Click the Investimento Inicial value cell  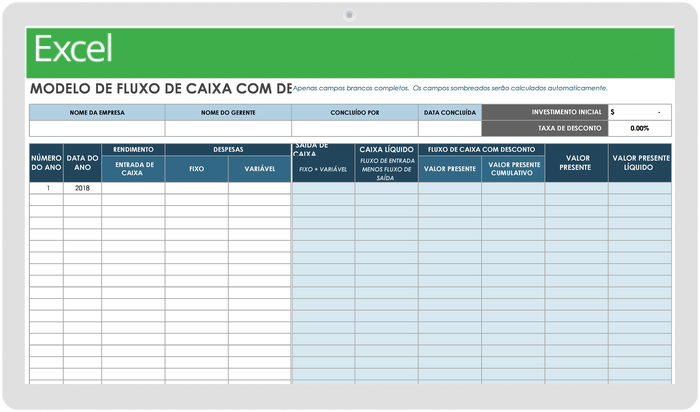click(x=639, y=113)
